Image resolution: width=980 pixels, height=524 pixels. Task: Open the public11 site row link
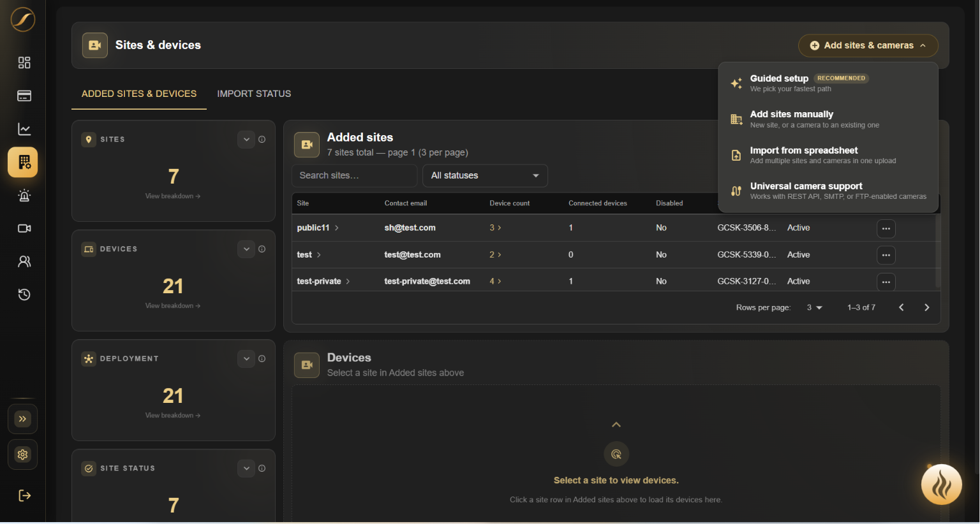pos(318,228)
